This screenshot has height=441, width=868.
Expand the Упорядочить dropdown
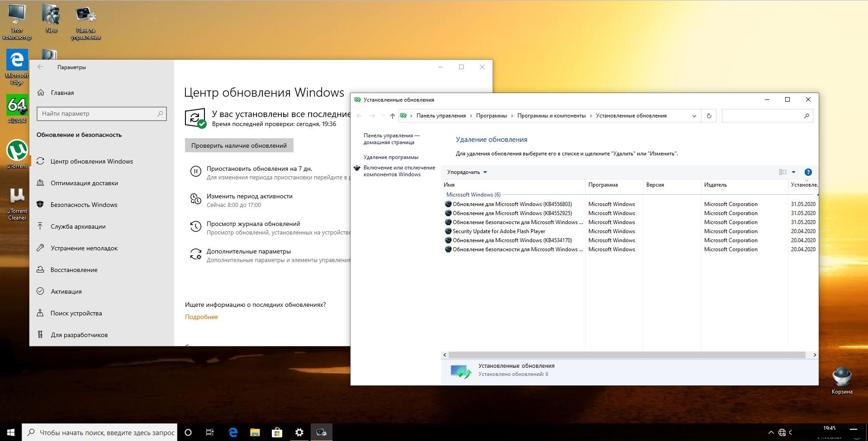coord(467,172)
